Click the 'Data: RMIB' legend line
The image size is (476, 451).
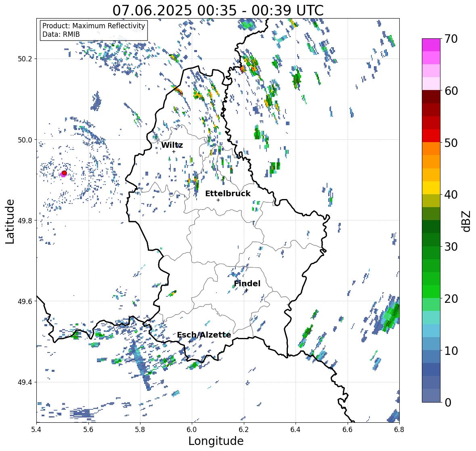[61, 34]
